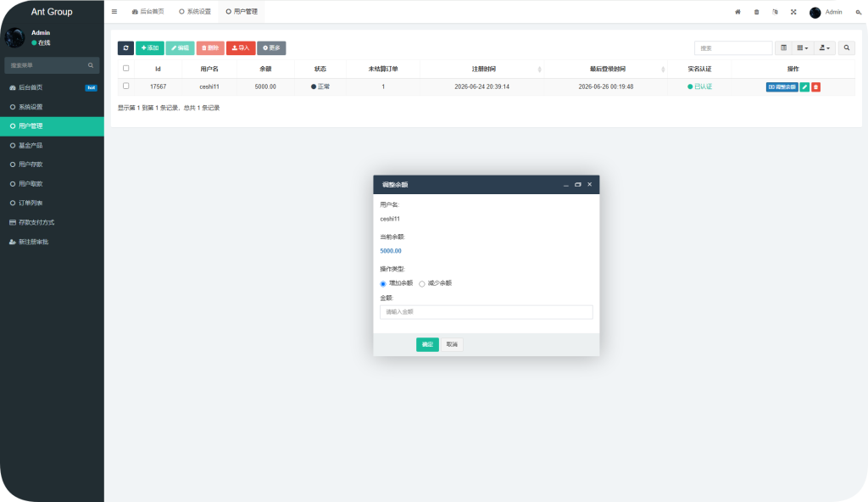Click the 已认证 status in table row

(x=699, y=87)
